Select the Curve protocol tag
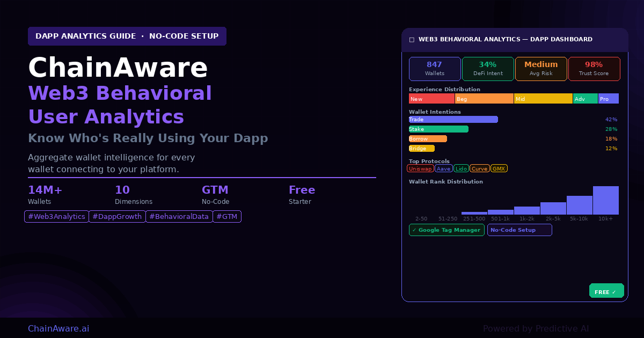 coord(479,168)
